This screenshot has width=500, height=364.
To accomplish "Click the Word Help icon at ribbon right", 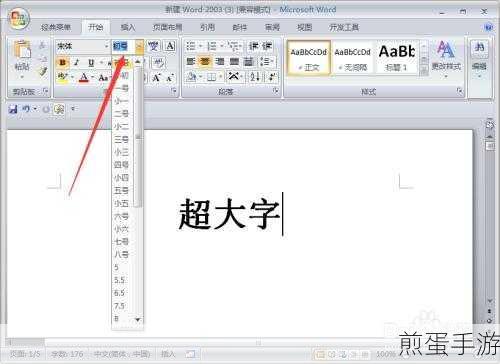I will 488,27.
